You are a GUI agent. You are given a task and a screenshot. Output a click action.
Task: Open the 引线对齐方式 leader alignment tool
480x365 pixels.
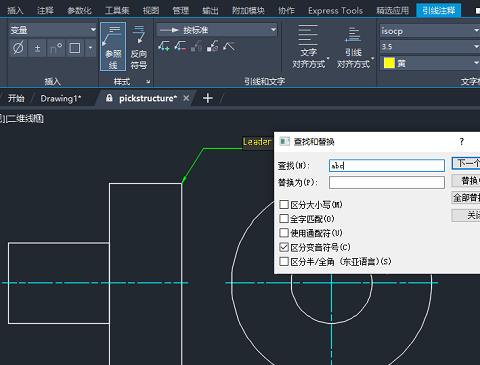click(353, 46)
